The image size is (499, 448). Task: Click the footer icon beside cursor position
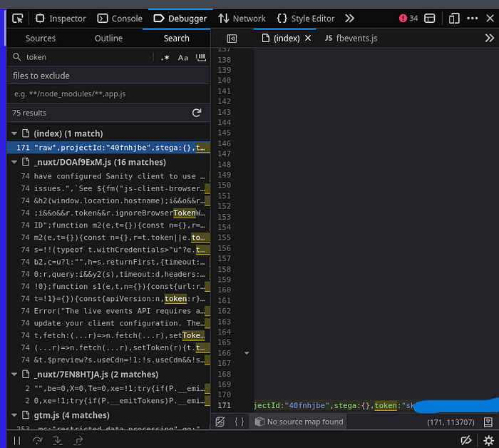pyautogui.click(x=488, y=422)
